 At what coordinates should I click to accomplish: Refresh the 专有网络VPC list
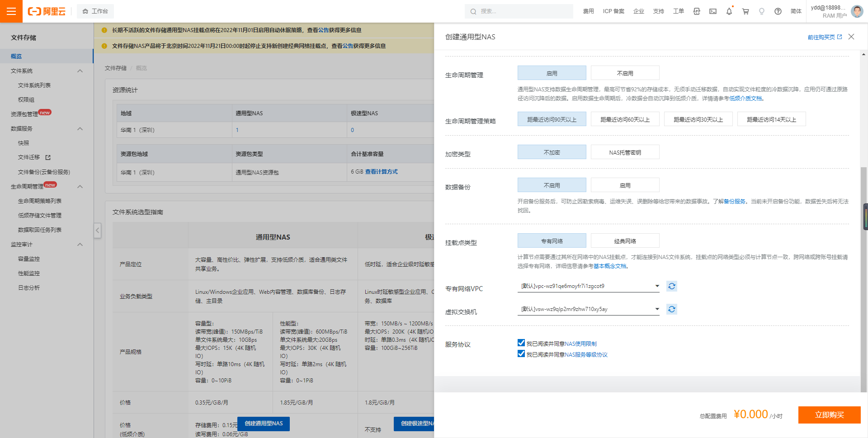tap(672, 286)
